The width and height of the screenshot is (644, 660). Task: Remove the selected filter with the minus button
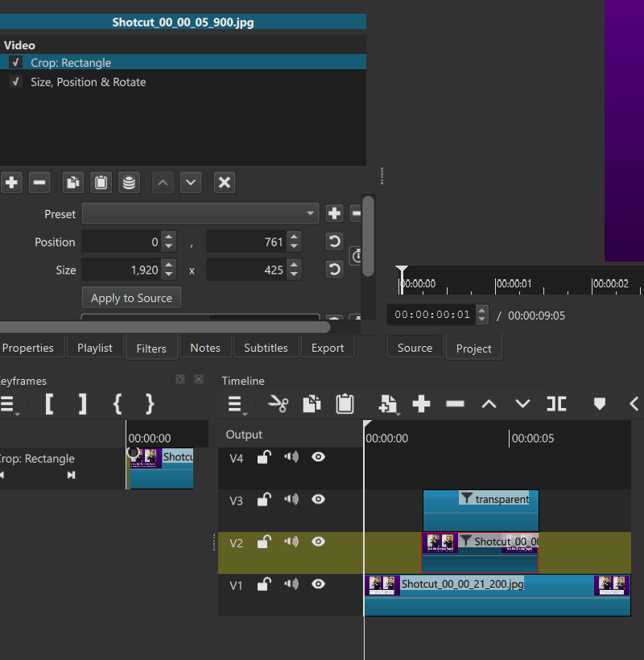39,183
